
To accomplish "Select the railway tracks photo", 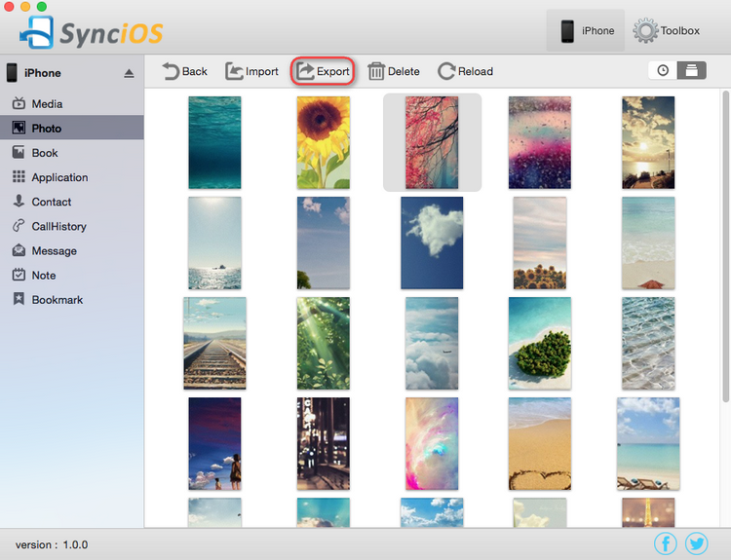I will tap(214, 343).
